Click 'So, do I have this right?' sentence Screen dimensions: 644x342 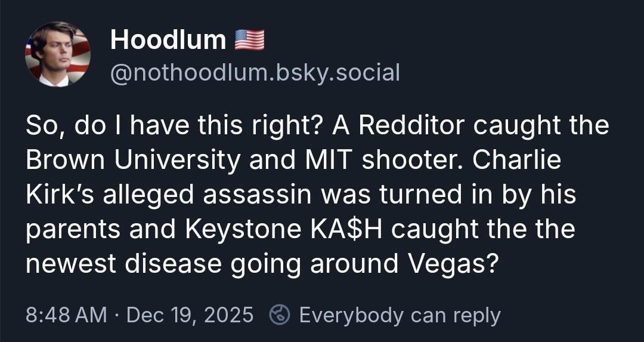(x=174, y=126)
